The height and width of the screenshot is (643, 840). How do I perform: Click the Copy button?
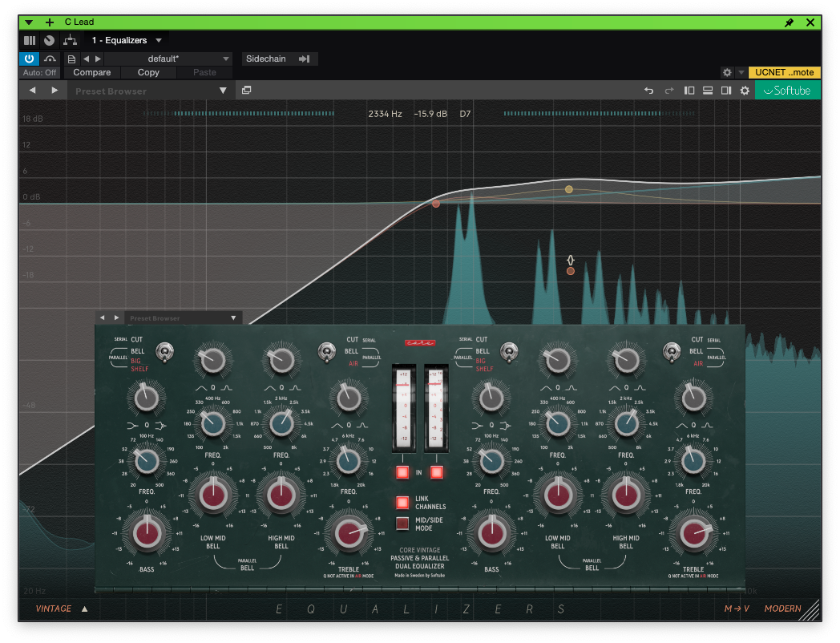point(148,72)
